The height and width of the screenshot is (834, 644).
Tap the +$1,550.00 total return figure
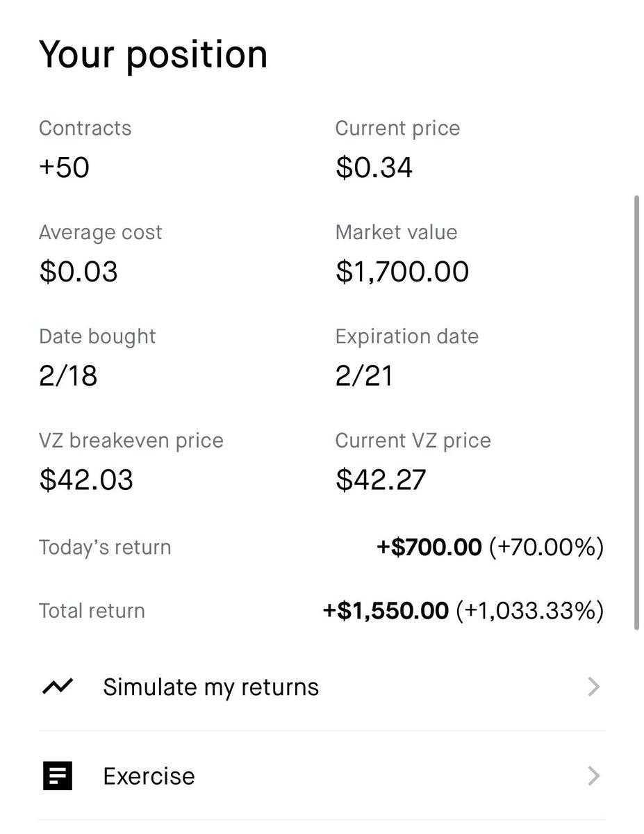(386, 611)
